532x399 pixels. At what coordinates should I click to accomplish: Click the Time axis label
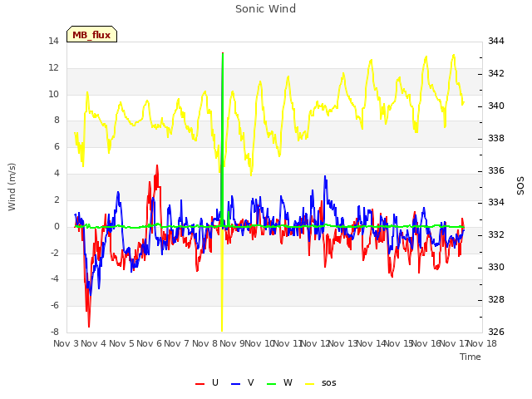[x=470, y=357]
